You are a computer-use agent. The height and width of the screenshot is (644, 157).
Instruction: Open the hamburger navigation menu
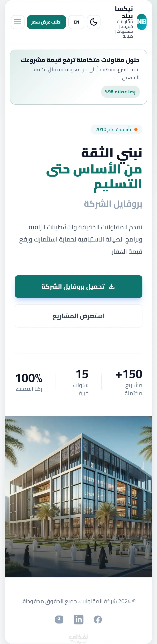[18, 22]
